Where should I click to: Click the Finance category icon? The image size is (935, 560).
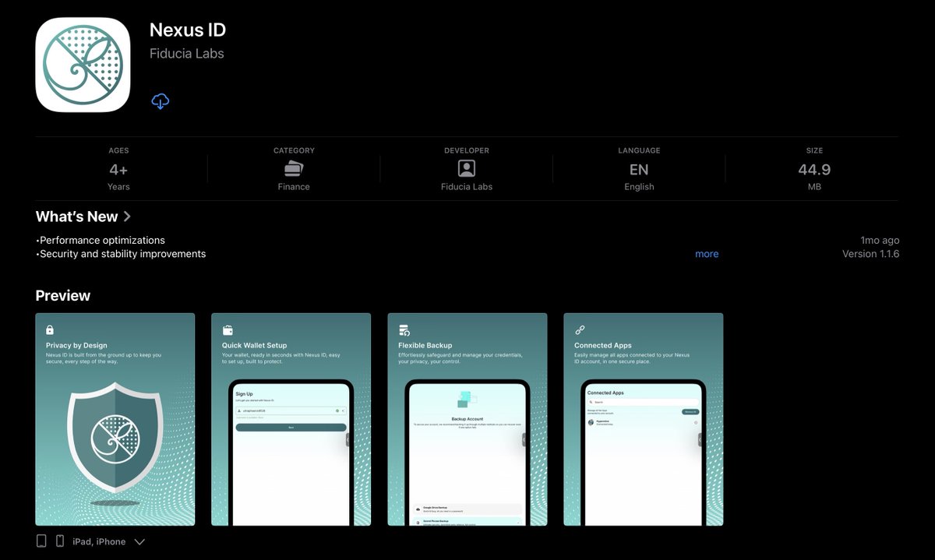[x=294, y=168]
